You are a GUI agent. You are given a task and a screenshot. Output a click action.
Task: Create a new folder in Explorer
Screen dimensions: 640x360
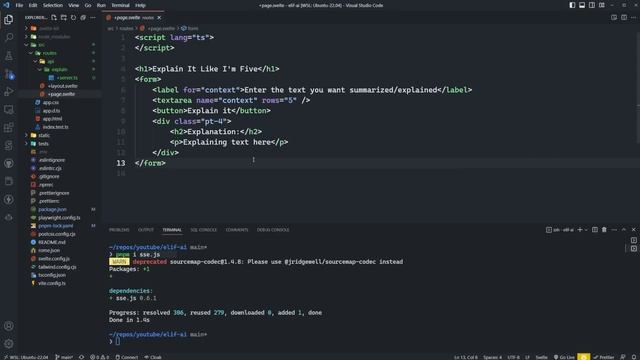point(64,18)
